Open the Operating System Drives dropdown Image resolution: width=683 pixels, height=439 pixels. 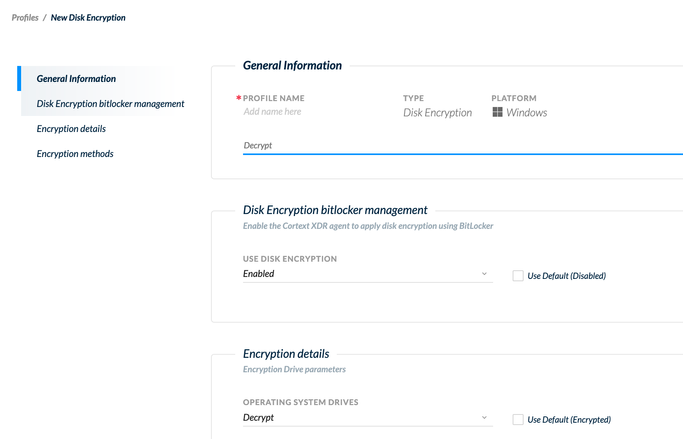366,418
